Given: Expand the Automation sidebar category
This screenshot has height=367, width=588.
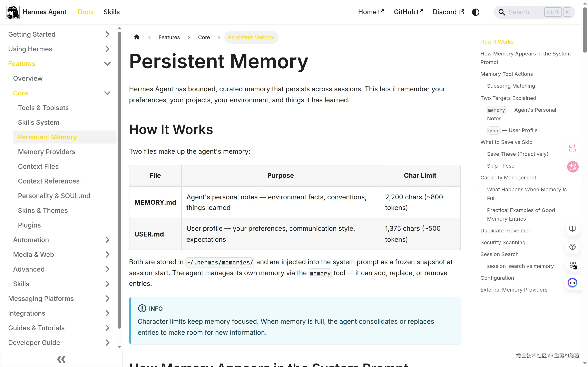Looking at the screenshot, I should click(107, 240).
